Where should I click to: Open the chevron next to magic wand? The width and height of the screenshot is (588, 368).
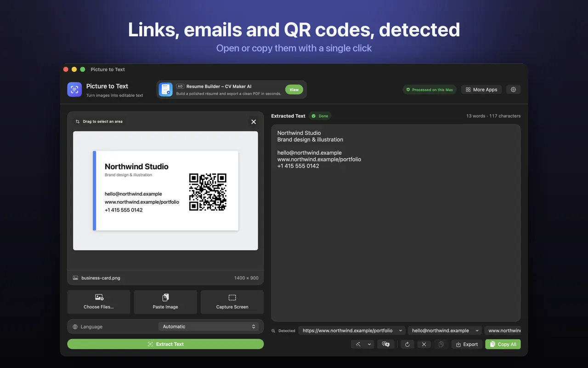pyautogui.click(x=369, y=344)
